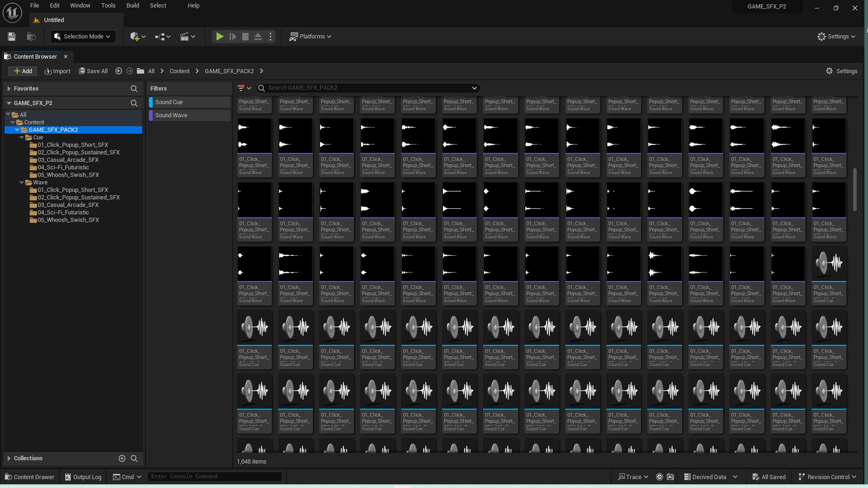Viewport: 868px width, 488px height.
Task: Open the Platforms menu
Action: [311, 37]
